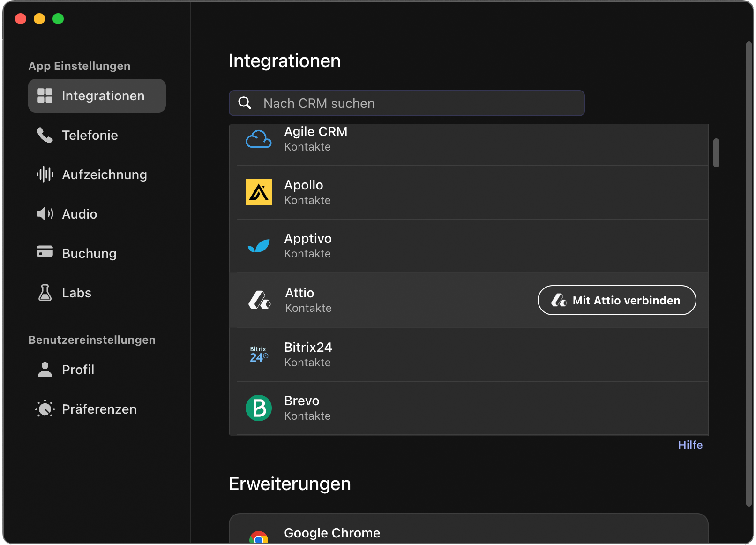756x545 pixels.
Task: Click the Brevo green B logo
Action: [259, 408]
